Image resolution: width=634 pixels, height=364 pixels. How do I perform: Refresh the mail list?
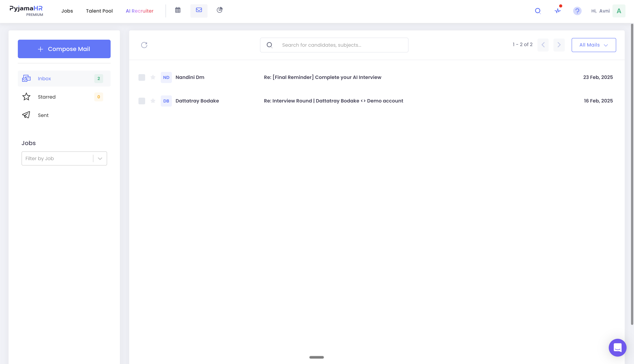point(144,45)
